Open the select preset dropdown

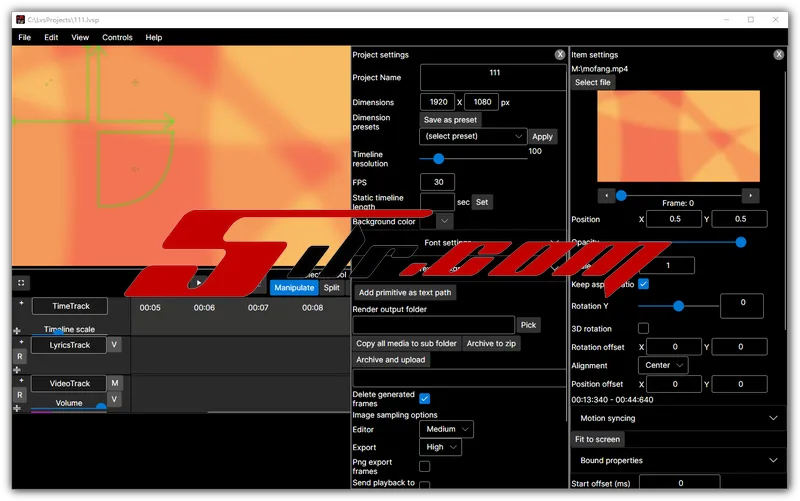(x=473, y=136)
